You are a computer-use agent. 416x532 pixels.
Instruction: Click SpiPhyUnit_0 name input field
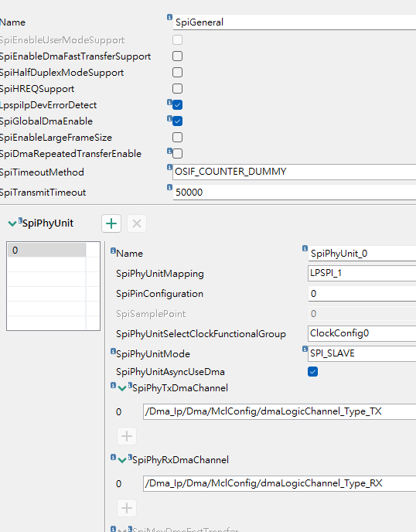[362, 254]
